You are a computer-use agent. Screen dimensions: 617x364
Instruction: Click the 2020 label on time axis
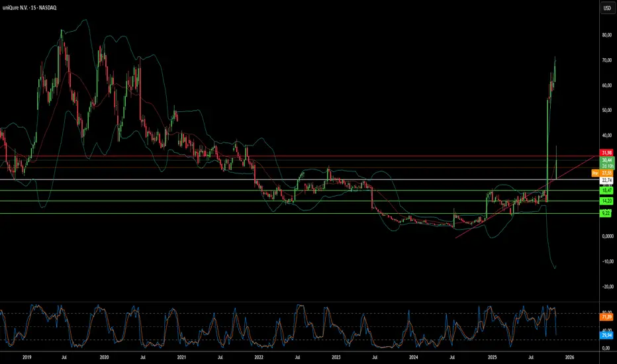(105, 357)
